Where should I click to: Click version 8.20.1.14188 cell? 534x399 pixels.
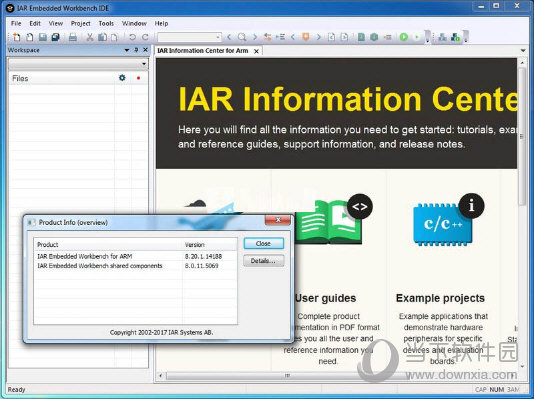click(203, 256)
